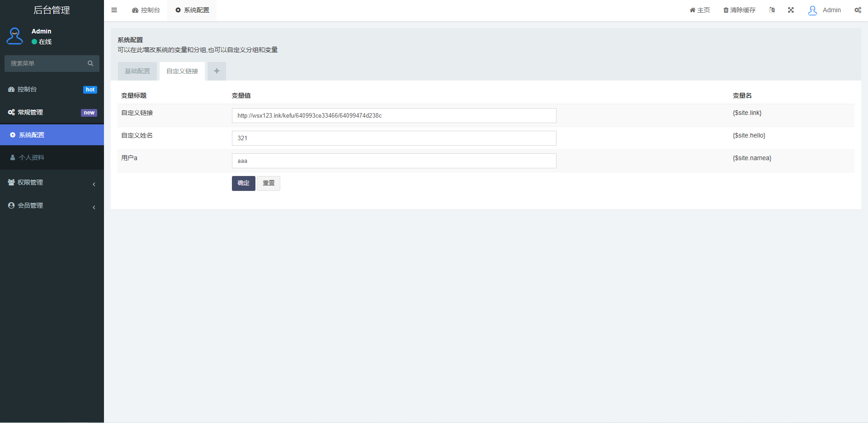Open the settings gears icon at top right

point(858,10)
